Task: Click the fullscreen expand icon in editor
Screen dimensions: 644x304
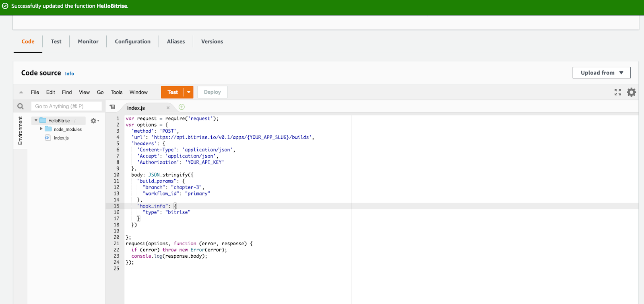Action: pyautogui.click(x=618, y=92)
